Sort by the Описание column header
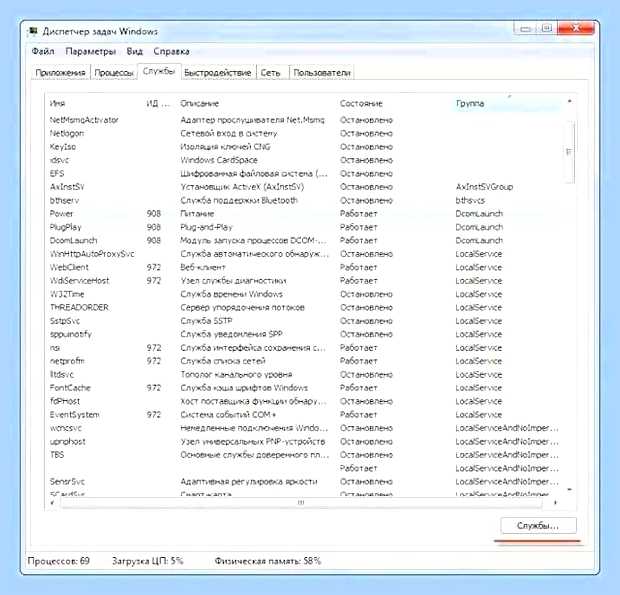Viewport: 620px width, 595px height. (256, 104)
